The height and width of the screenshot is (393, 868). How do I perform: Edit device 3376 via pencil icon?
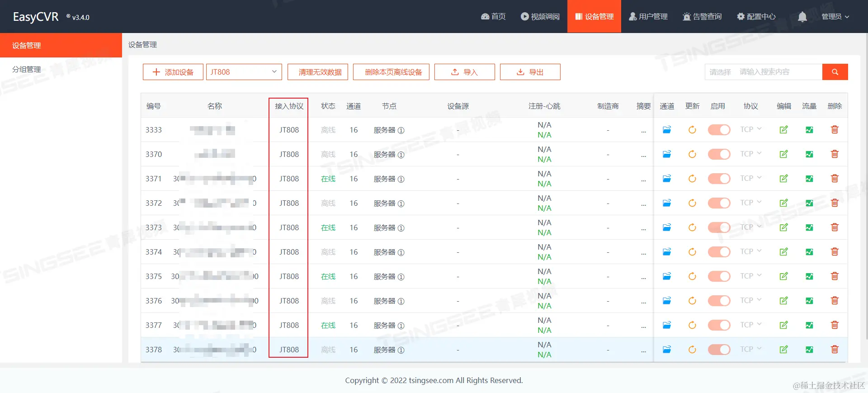[784, 301]
